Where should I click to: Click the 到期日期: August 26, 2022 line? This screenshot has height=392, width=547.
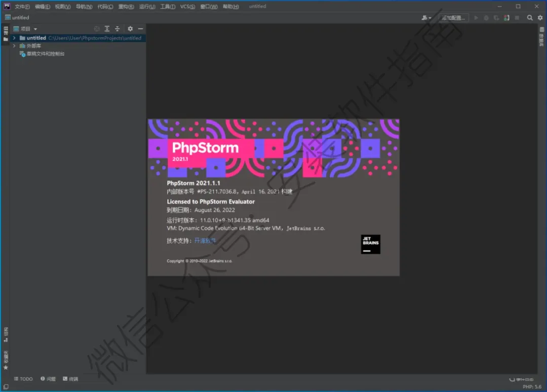[x=201, y=210]
